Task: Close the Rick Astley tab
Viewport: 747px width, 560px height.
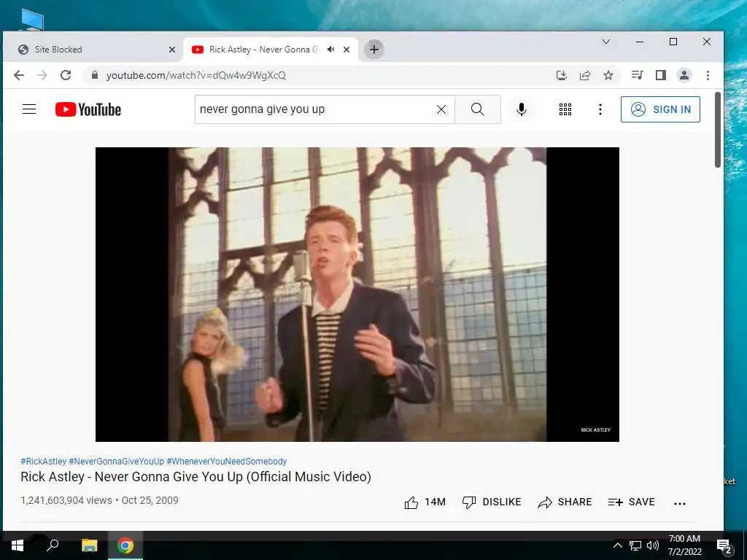Action: point(347,50)
